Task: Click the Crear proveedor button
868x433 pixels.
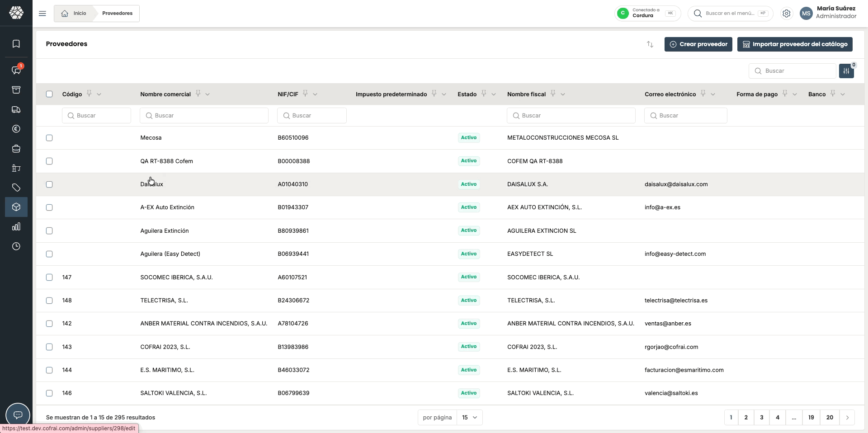Action: tap(698, 44)
